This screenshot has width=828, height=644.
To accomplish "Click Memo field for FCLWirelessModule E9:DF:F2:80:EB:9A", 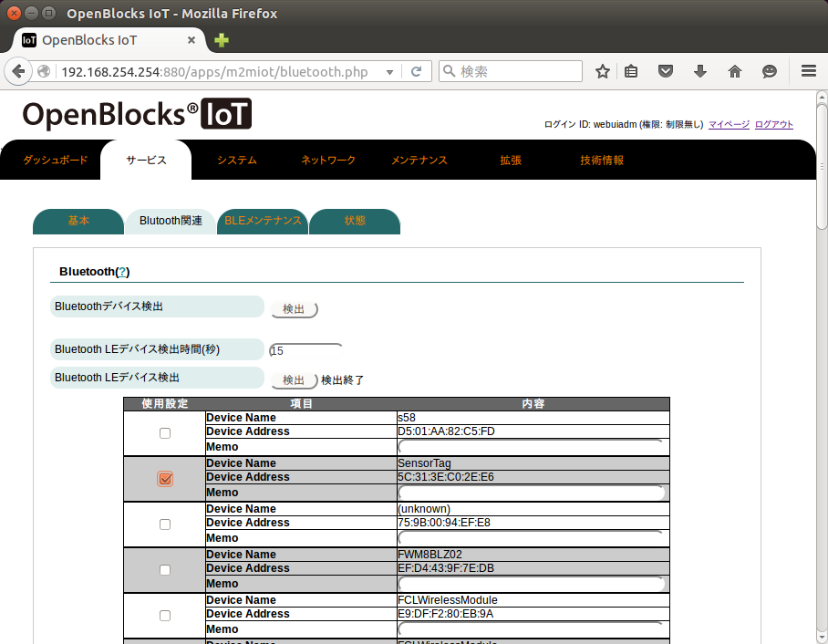I will click(x=532, y=629).
